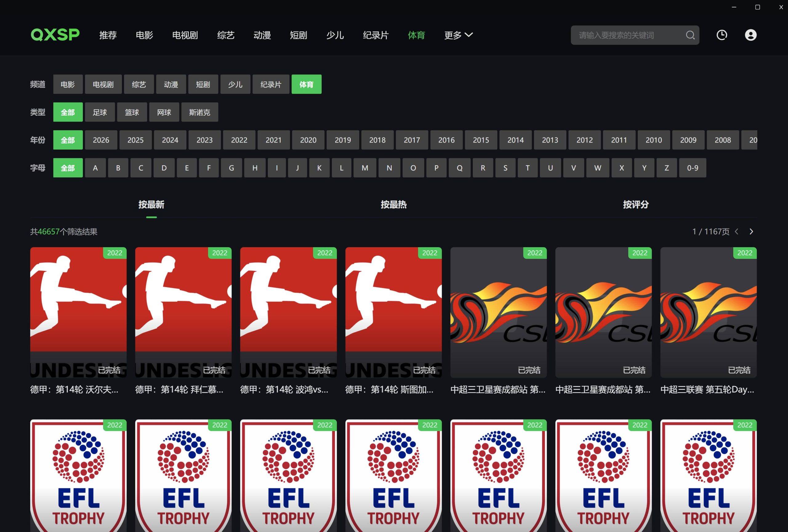
Task: Click the 共46657个筛选结果 count text
Action: [64, 232]
